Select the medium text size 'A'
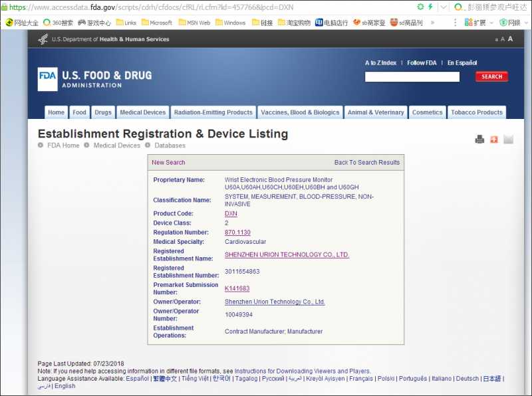 503,39
